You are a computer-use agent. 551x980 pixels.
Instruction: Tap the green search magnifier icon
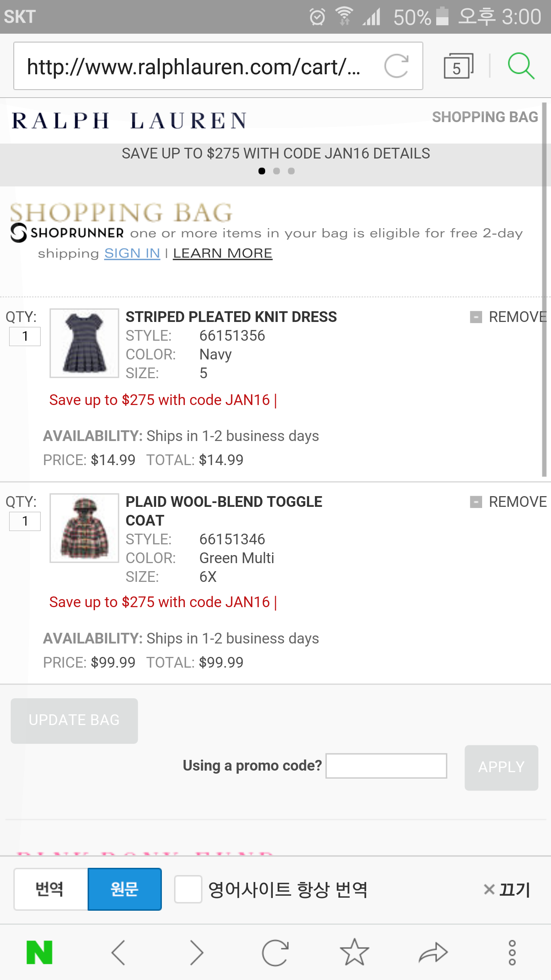pyautogui.click(x=521, y=66)
